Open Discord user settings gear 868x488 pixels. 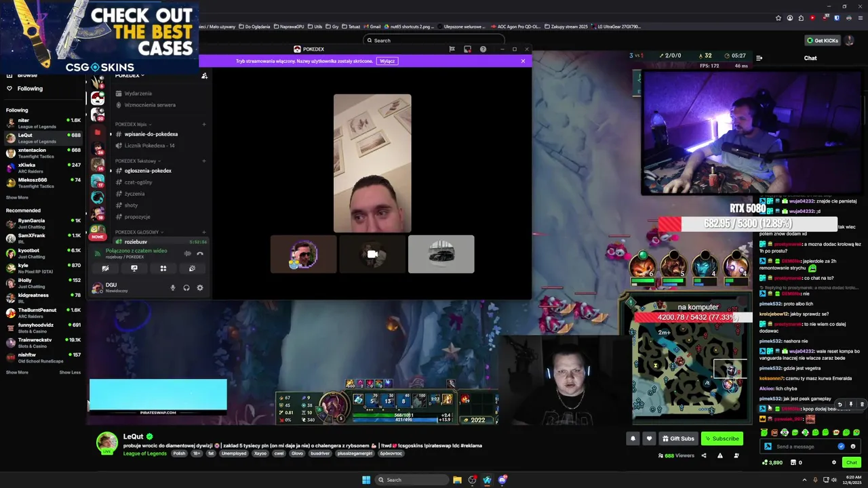tap(200, 288)
